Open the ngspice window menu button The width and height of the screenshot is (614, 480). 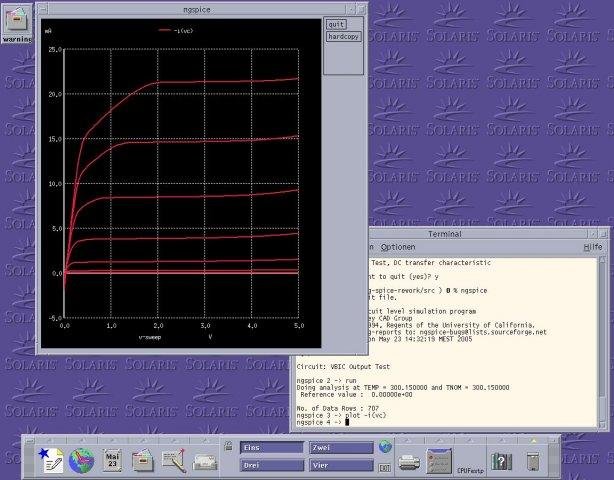pyautogui.click(x=43, y=9)
